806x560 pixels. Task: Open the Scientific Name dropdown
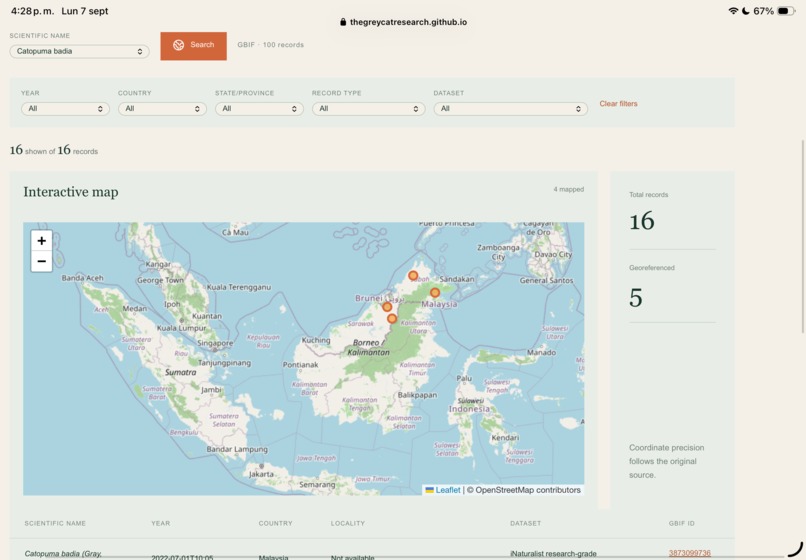click(x=80, y=51)
